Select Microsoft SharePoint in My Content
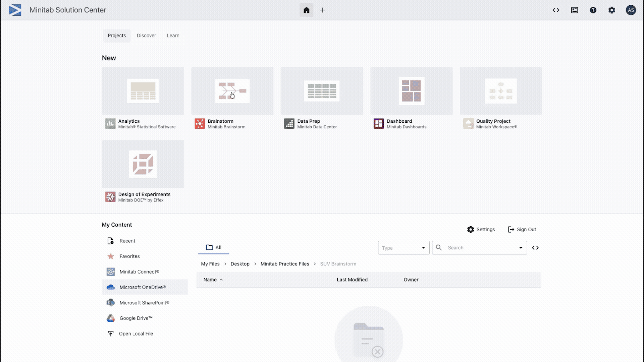The width and height of the screenshot is (644, 362). click(x=145, y=303)
